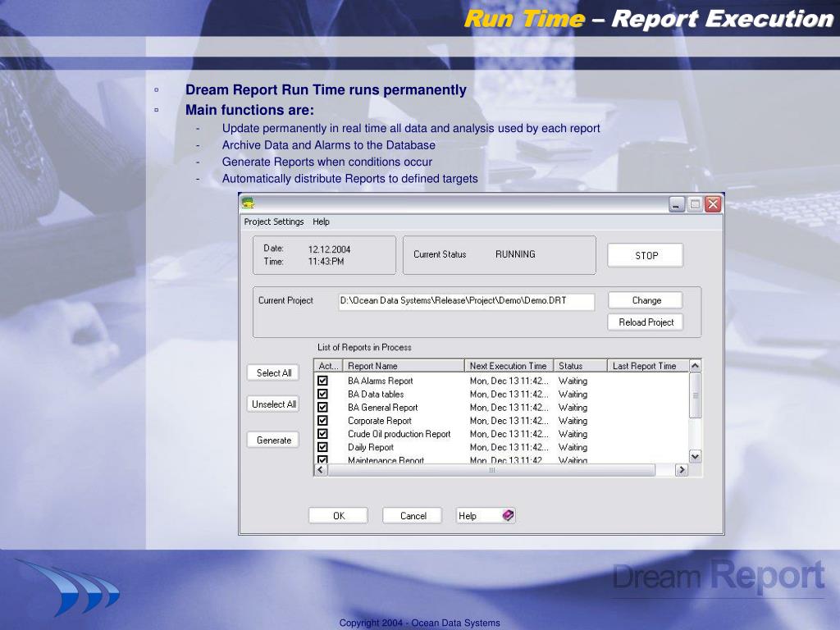
Task: Confirm with the OK button
Action: coord(339,515)
